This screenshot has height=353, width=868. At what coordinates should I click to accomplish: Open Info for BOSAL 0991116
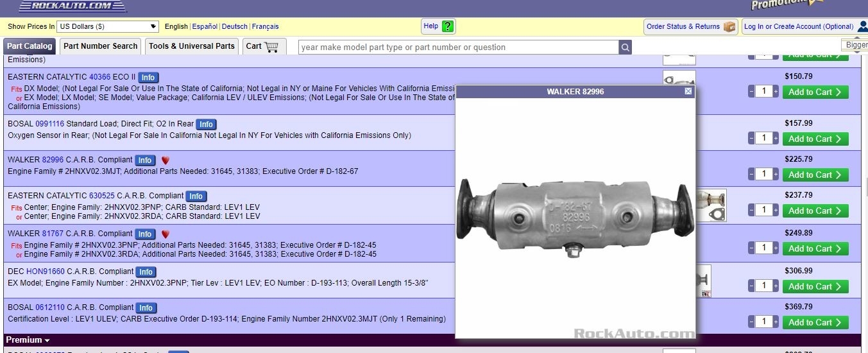coord(205,124)
